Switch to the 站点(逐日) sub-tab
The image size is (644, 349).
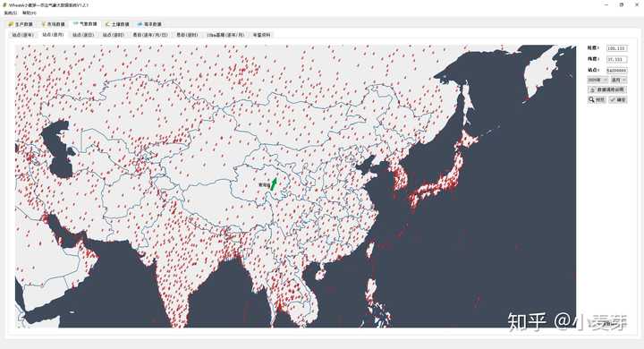point(83,35)
